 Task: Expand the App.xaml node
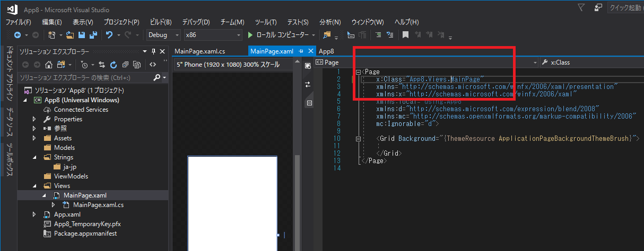[34, 214]
